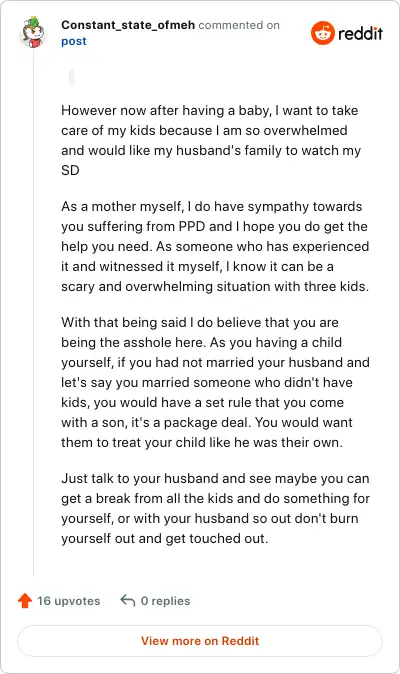Click the Constant_state_ofmeh Snoo avatar

33,33
